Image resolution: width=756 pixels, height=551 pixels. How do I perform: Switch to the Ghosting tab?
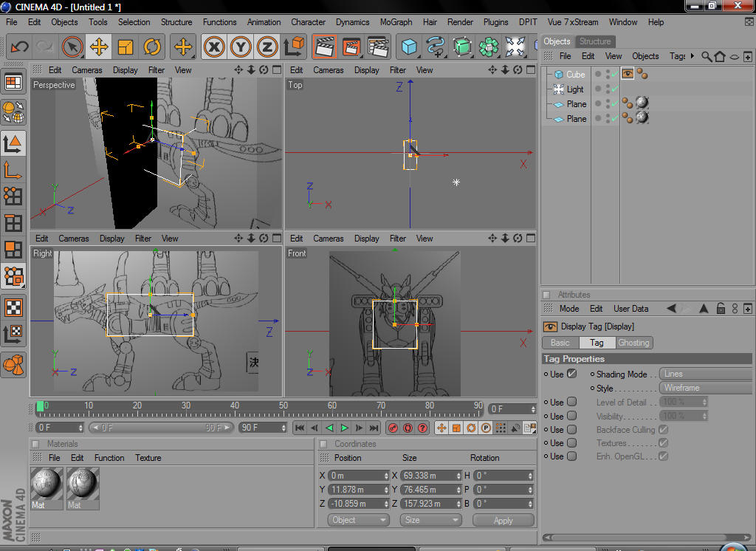coord(633,343)
